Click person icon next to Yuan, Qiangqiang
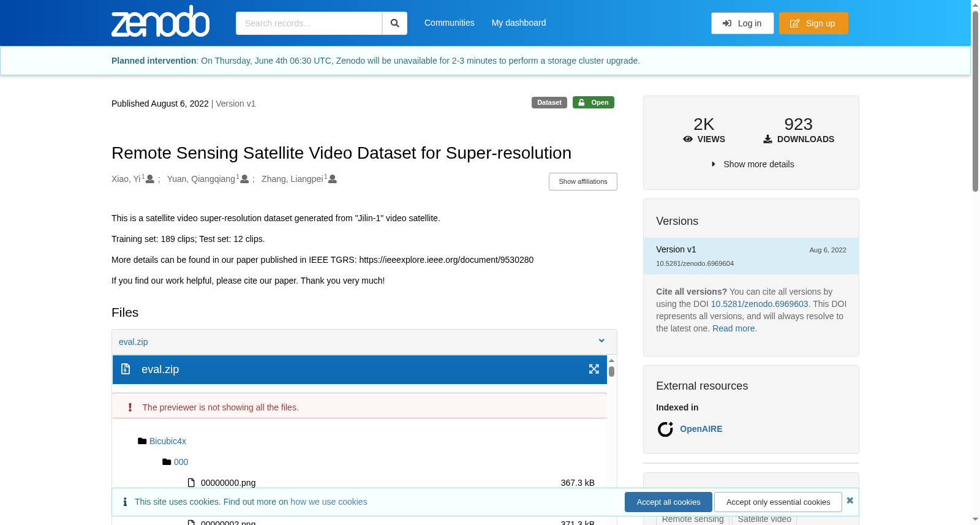 coord(244,179)
